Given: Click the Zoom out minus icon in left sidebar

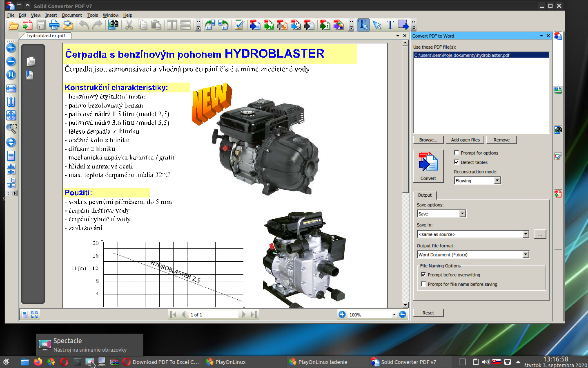Looking at the screenshot, I should (11, 61).
